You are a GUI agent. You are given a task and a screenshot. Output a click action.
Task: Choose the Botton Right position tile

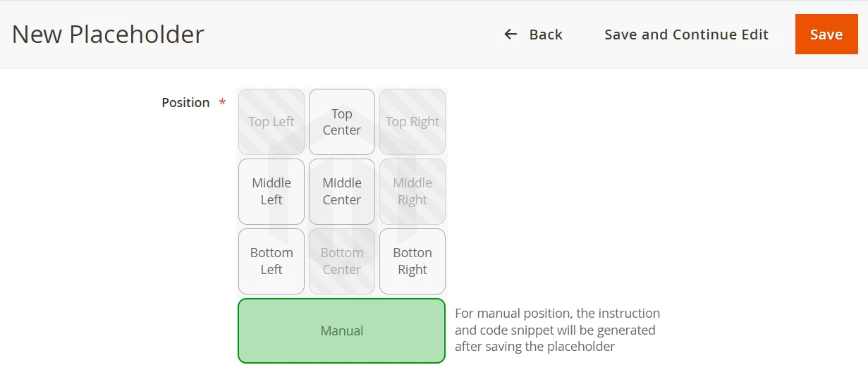pyautogui.click(x=412, y=261)
